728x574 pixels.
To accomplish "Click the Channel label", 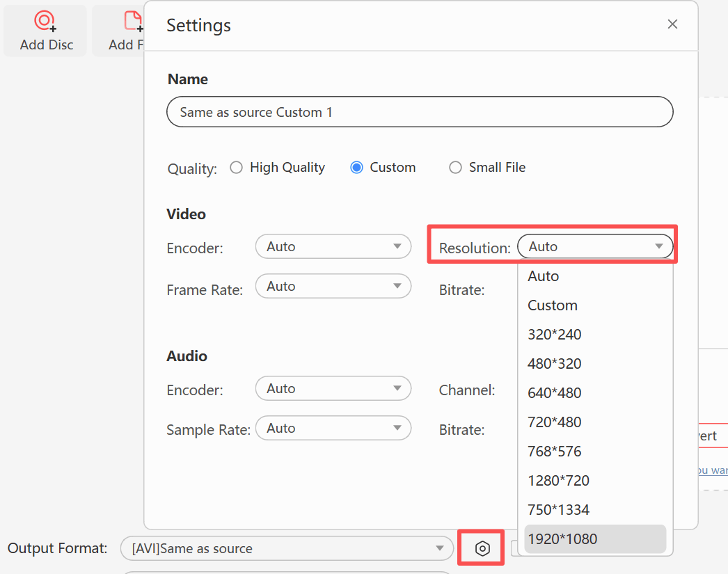I will click(x=467, y=390).
